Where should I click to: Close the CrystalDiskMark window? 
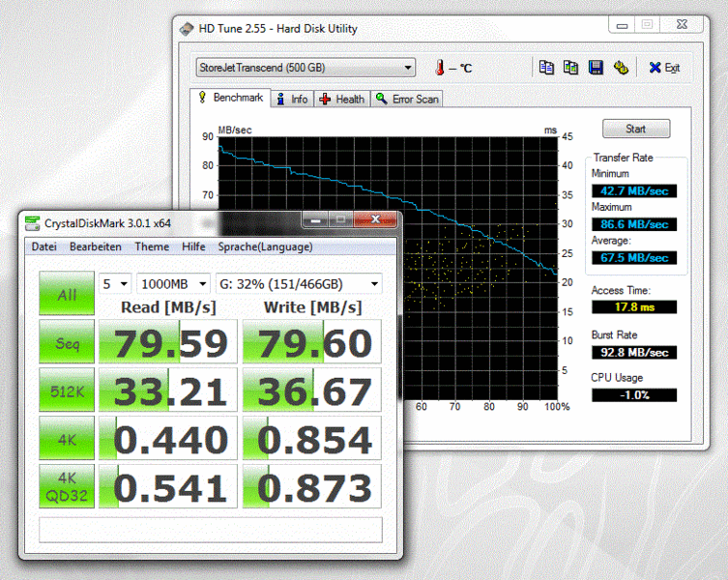[x=376, y=219]
